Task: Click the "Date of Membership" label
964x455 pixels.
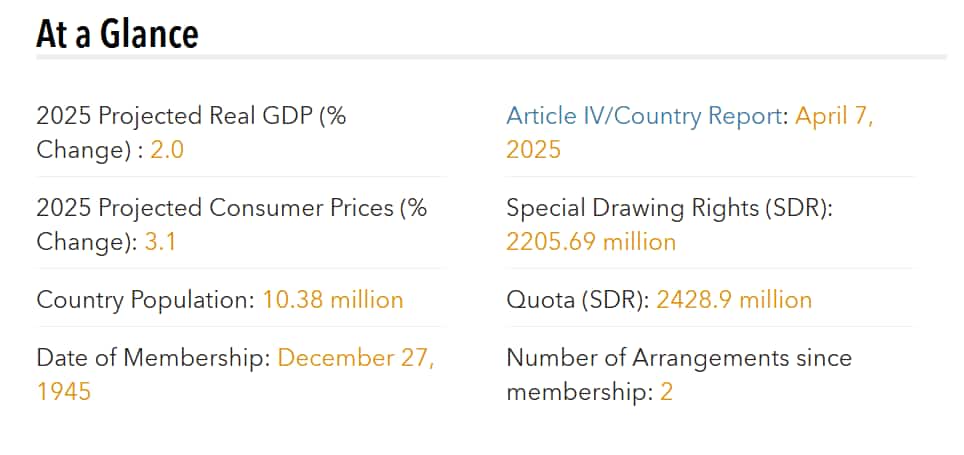Action: (x=152, y=358)
